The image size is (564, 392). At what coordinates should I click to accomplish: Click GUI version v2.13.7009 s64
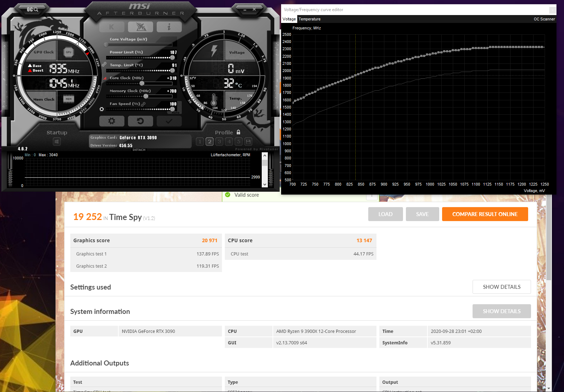pos(292,343)
